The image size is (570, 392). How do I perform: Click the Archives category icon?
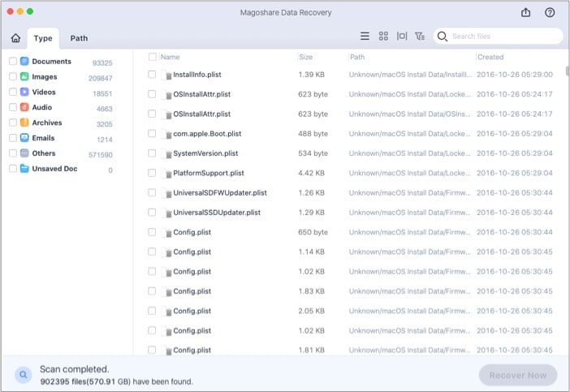[24, 123]
